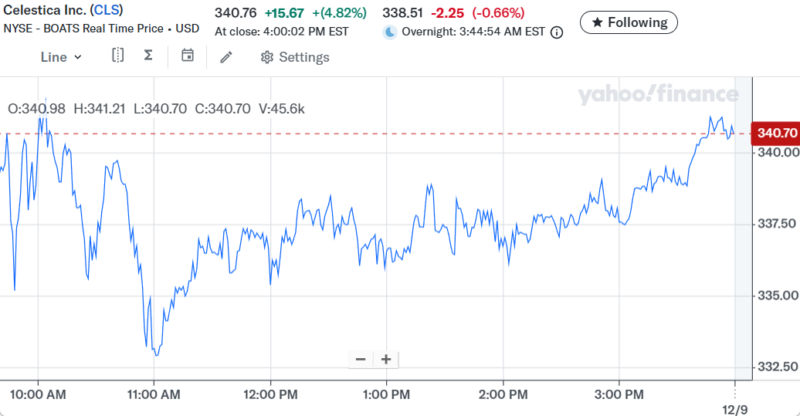Open the indicators sigma icon
800x416 pixels.
coord(148,56)
